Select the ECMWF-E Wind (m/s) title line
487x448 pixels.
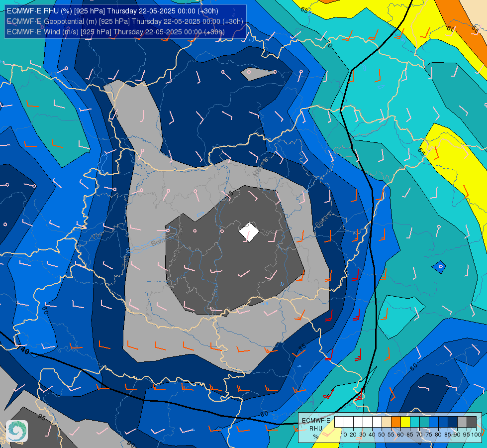[115, 32]
